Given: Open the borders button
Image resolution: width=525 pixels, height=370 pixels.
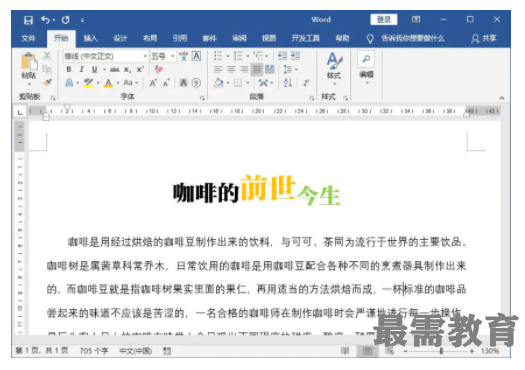Looking at the screenshot, I should pos(238,83).
